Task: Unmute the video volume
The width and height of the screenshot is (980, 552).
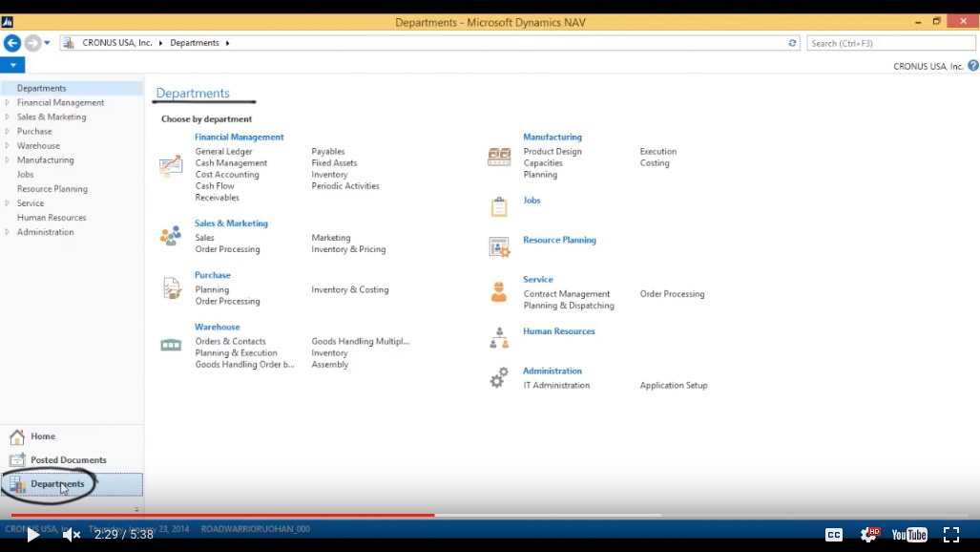Action: coord(72,535)
